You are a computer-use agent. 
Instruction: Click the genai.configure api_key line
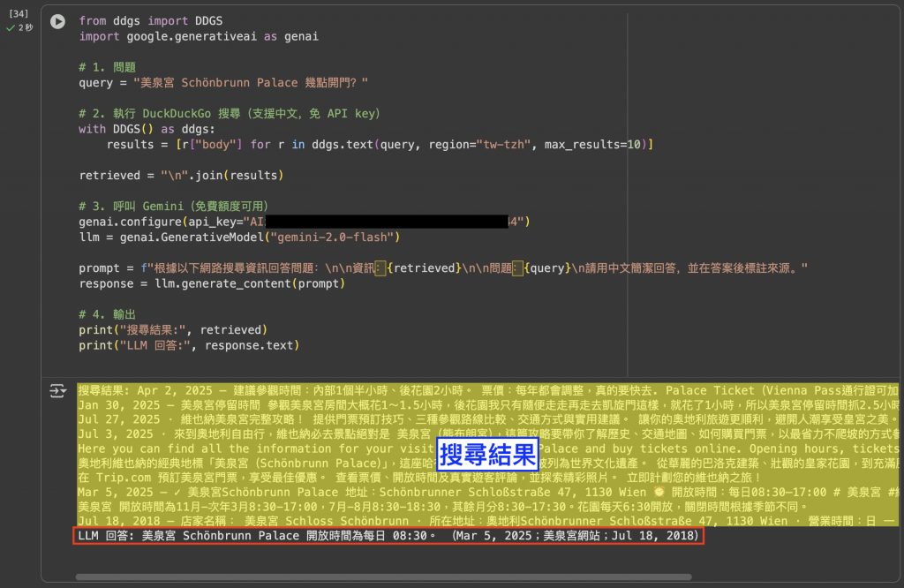click(305, 222)
